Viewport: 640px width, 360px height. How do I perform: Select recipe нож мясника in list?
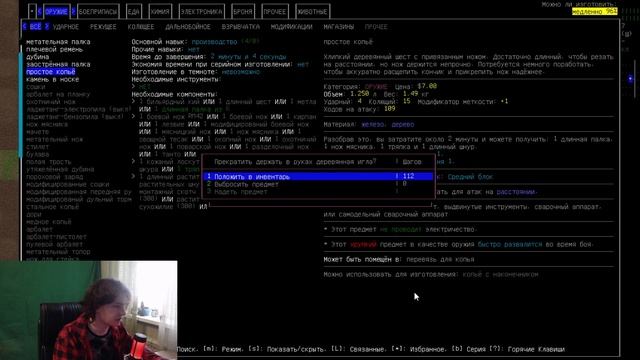(47, 124)
